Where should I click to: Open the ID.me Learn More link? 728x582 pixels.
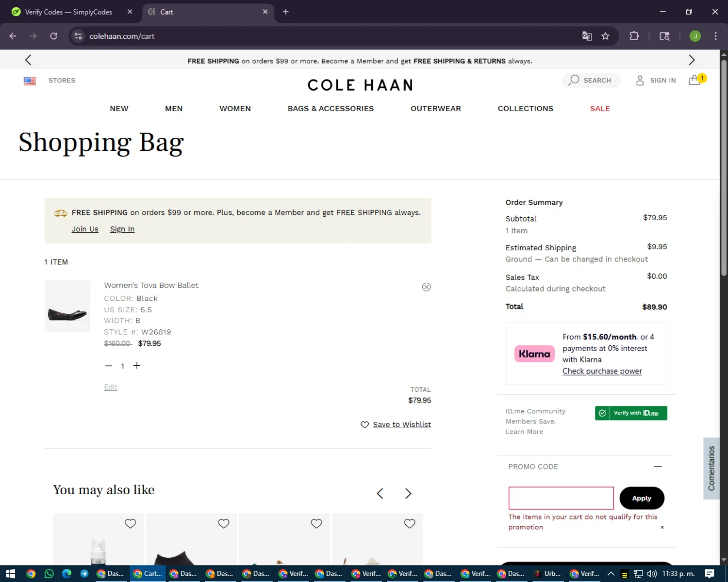pos(524,432)
